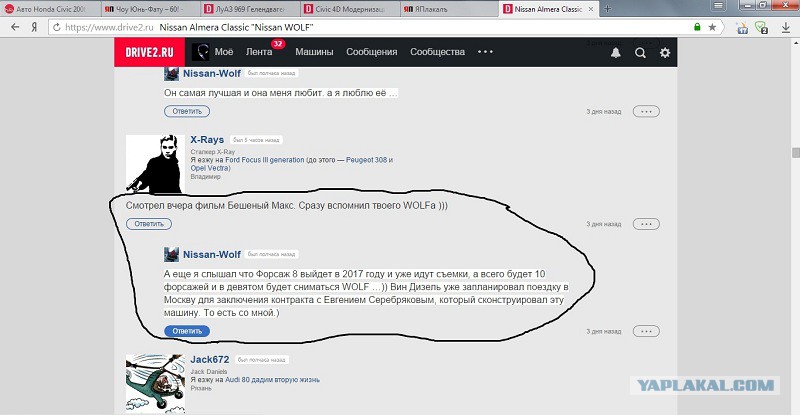The image size is (800, 415).
Task: Click X-Rays avatar picture
Action: click(155, 164)
